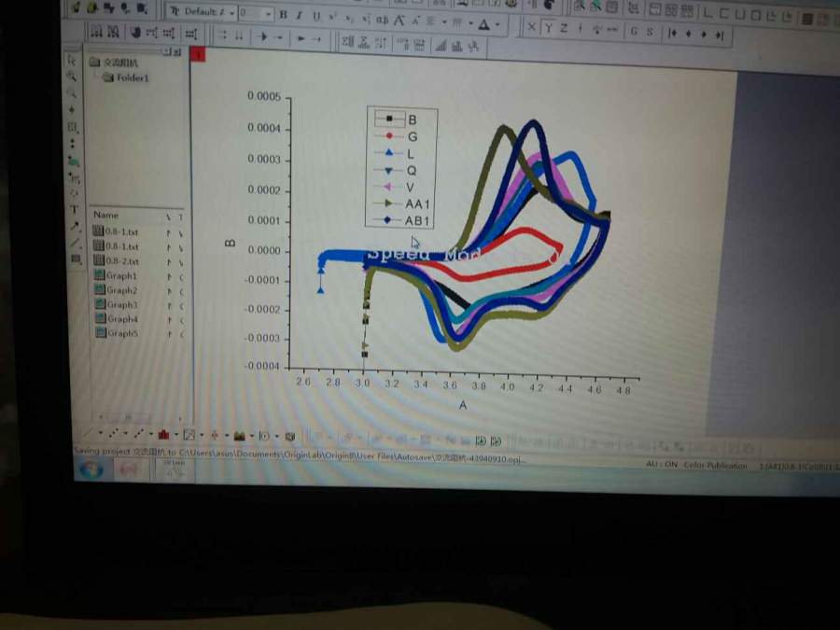The image size is (840, 630).
Task: Select the Line drawing tool
Action: coord(76,244)
